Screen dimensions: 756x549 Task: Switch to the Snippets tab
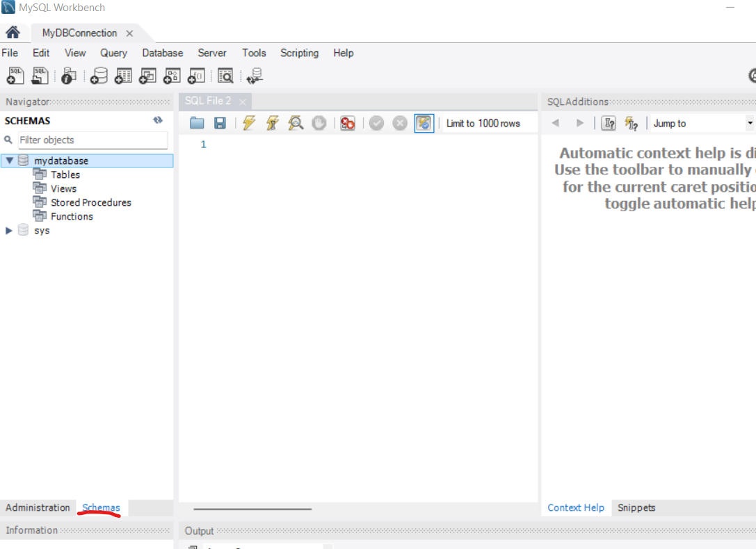[636, 507]
